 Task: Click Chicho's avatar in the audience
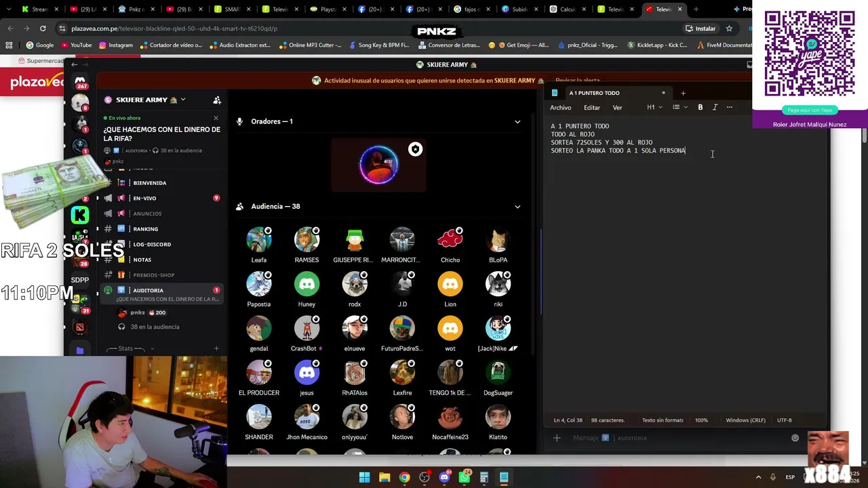(x=450, y=240)
